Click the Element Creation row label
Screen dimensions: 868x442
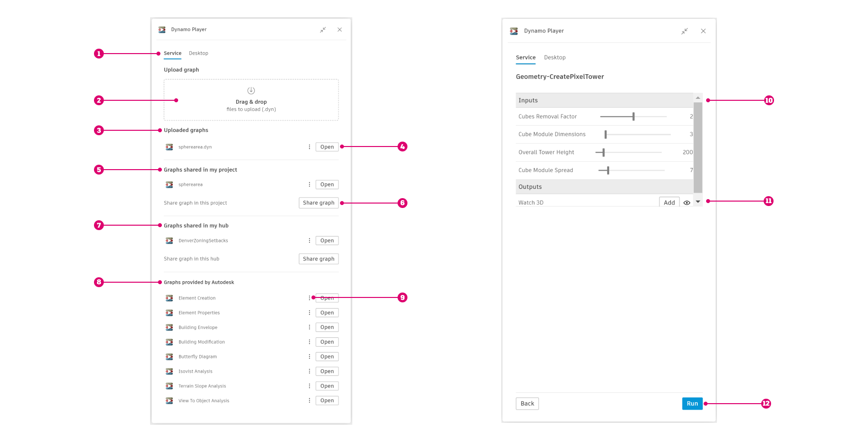pos(197,298)
